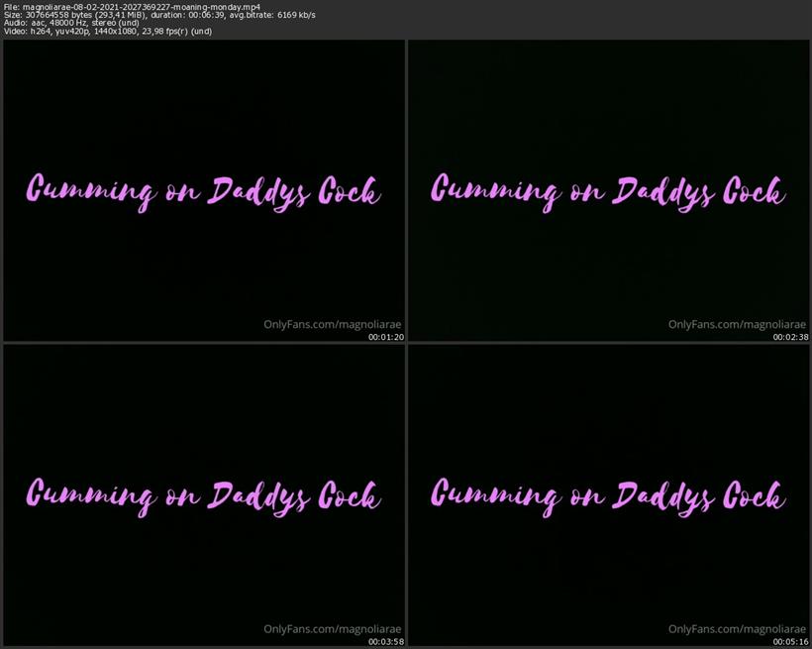Click the pink title text in top-right frame
This screenshot has height=649, width=812.
(609, 189)
